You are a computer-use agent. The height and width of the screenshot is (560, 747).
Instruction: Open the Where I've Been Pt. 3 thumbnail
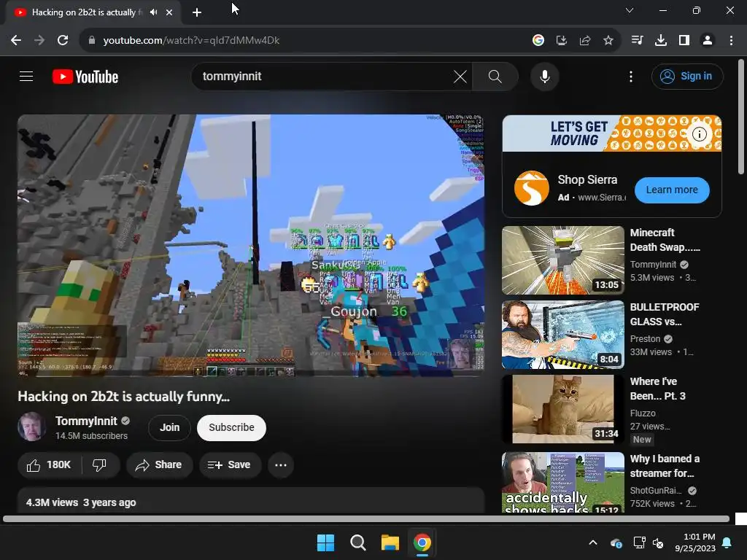pyautogui.click(x=562, y=408)
